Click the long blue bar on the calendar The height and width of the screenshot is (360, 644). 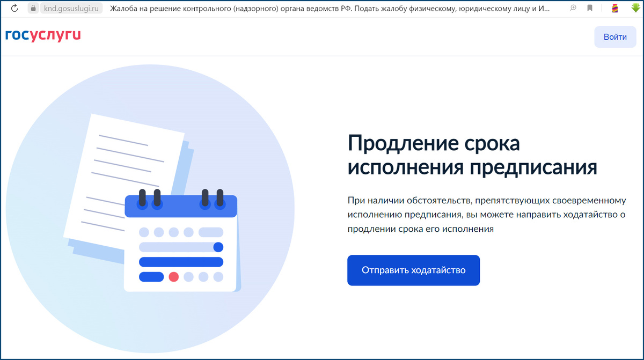(181, 262)
